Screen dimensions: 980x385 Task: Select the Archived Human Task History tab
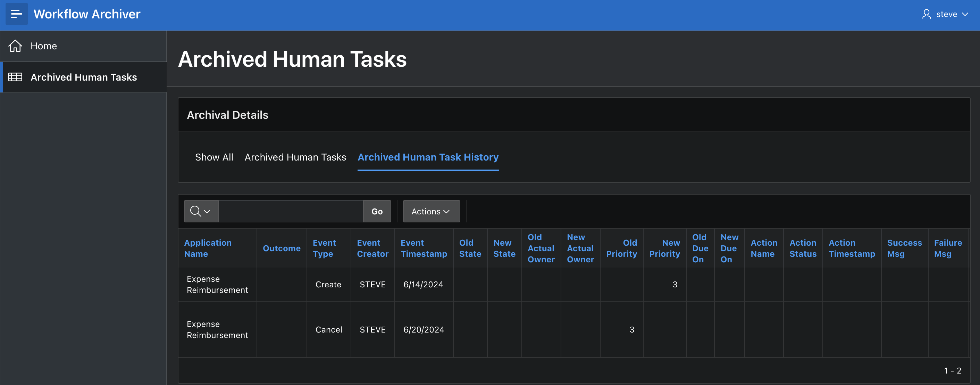(428, 157)
